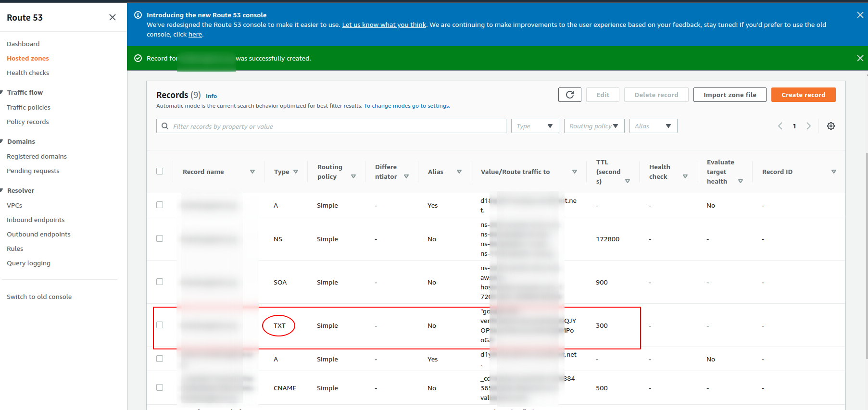
Task: Open Query logging in the sidebar
Action: coord(28,263)
